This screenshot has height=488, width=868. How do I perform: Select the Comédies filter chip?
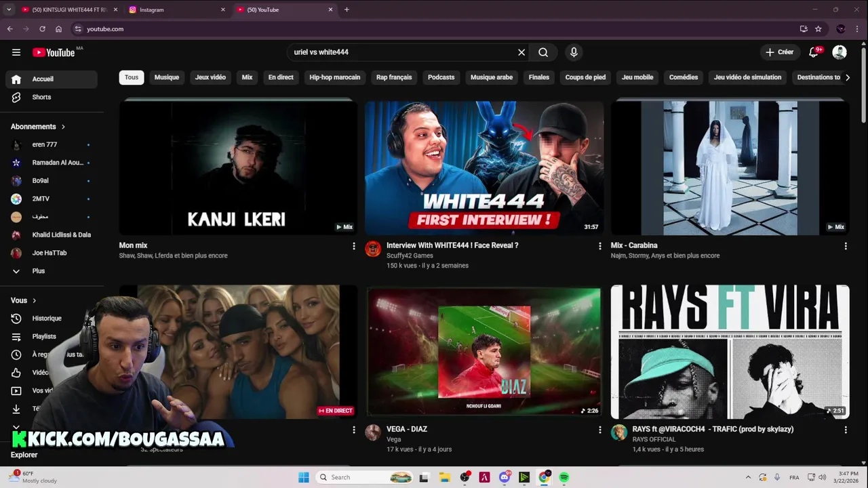[x=684, y=77]
